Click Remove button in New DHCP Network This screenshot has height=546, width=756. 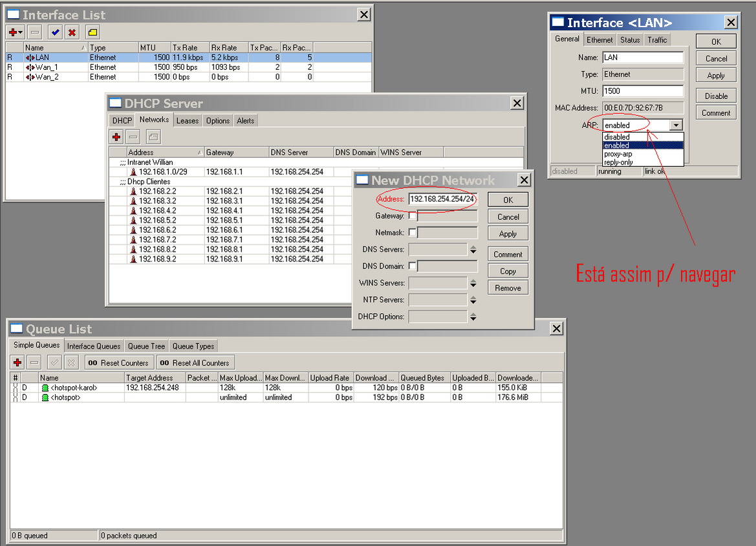click(508, 288)
